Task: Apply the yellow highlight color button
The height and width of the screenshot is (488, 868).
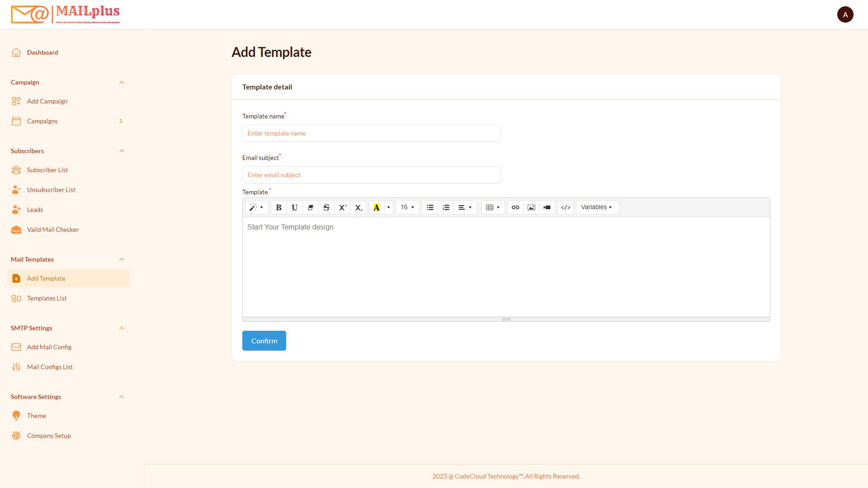Action: 376,207
